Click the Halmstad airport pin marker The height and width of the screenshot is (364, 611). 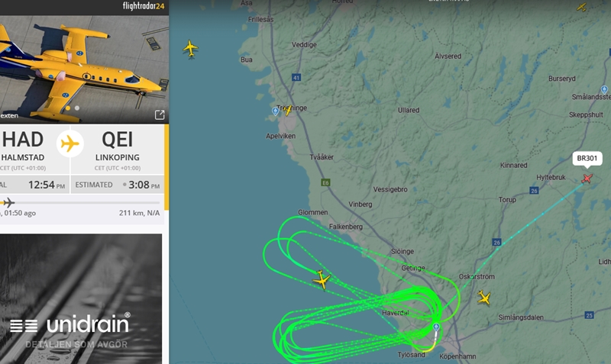436,327
